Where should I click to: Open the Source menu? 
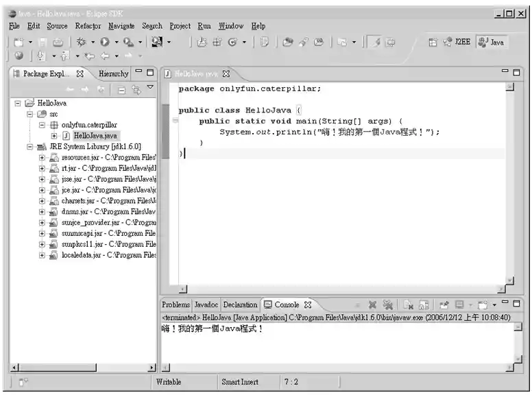(x=57, y=26)
